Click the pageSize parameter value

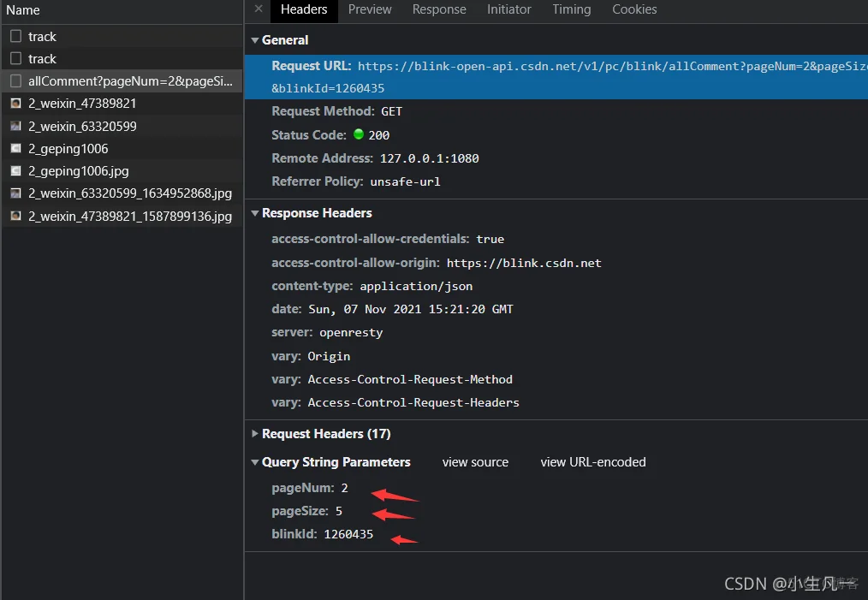[x=339, y=512]
